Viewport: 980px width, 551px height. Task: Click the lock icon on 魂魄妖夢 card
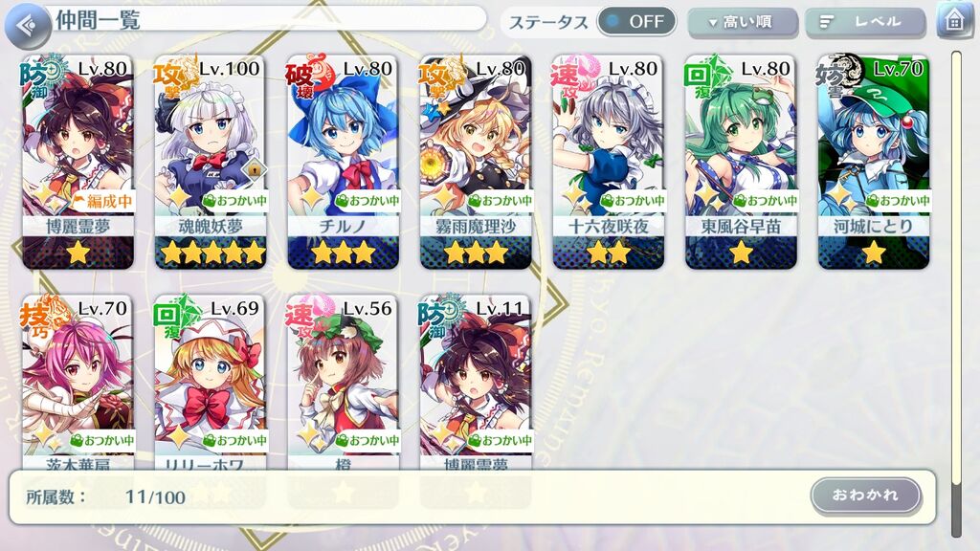[x=254, y=168]
